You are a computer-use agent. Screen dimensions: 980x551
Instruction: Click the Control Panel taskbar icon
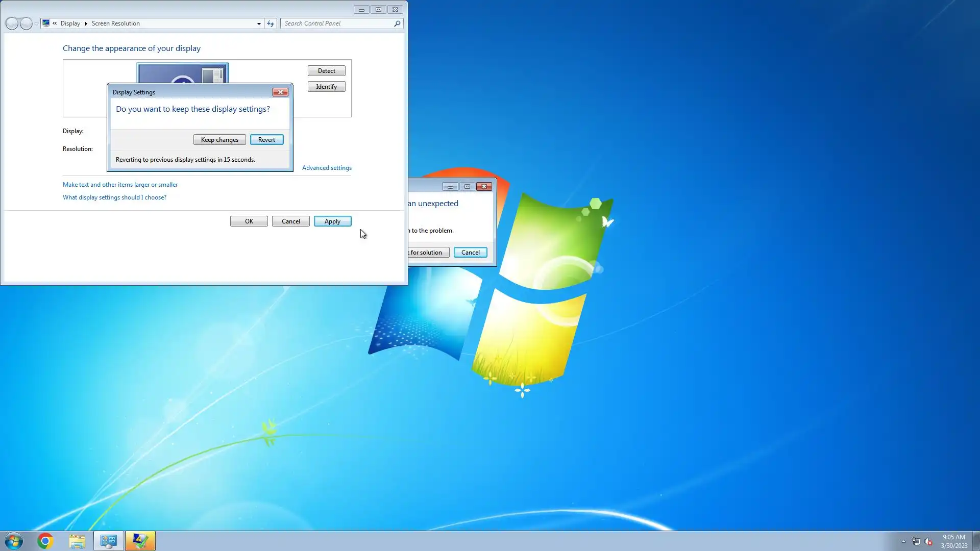pos(109,541)
